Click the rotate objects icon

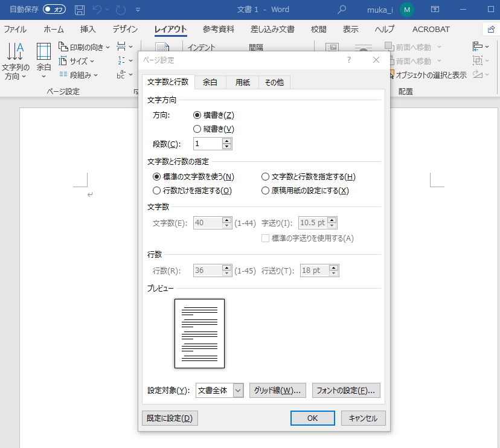coord(480,74)
